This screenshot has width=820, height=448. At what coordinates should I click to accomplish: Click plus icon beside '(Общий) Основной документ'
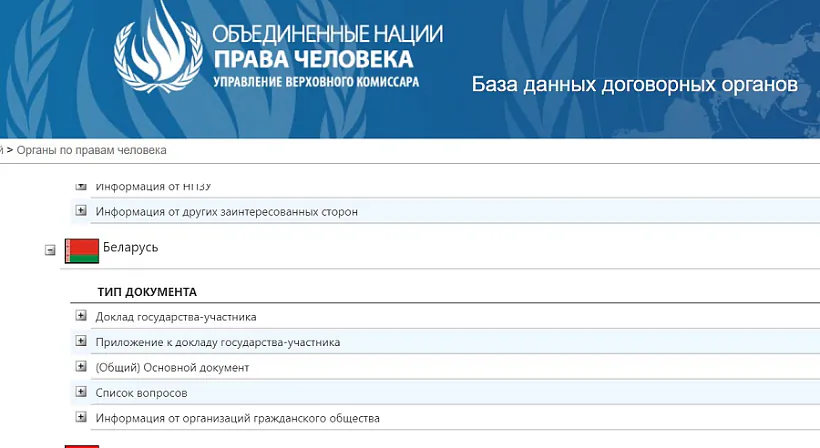(81, 367)
